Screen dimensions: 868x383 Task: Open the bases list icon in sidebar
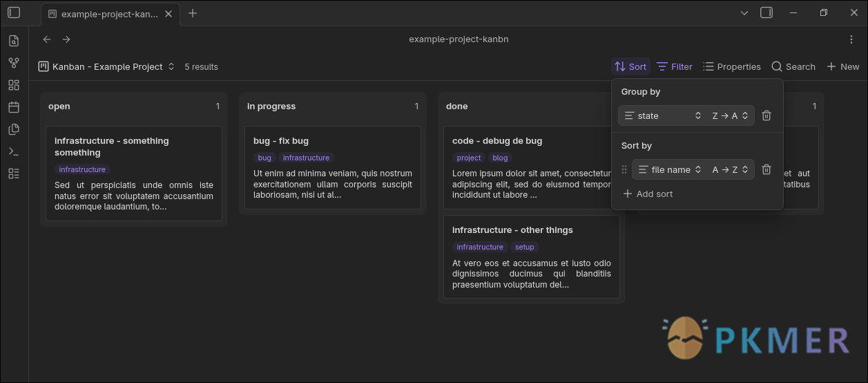14,174
